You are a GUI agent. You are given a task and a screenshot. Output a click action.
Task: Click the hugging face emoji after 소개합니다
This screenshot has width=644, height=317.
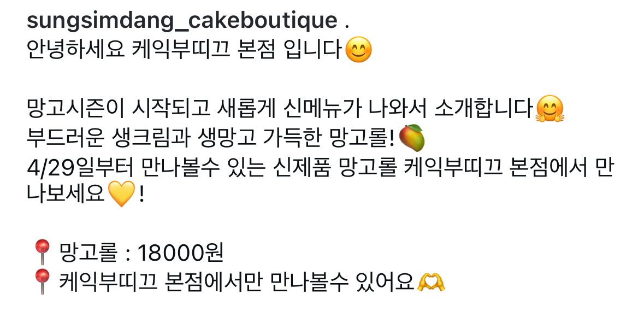click(x=550, y=109)
